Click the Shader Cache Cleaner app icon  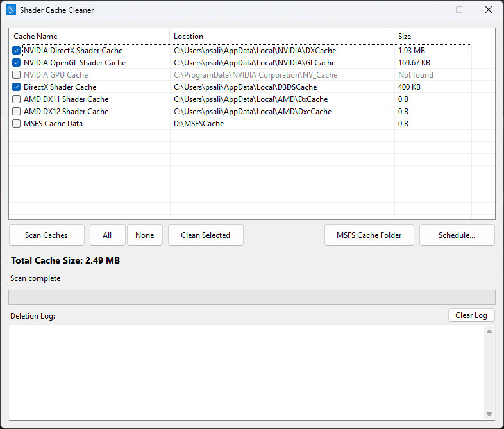tap(11, 10)
